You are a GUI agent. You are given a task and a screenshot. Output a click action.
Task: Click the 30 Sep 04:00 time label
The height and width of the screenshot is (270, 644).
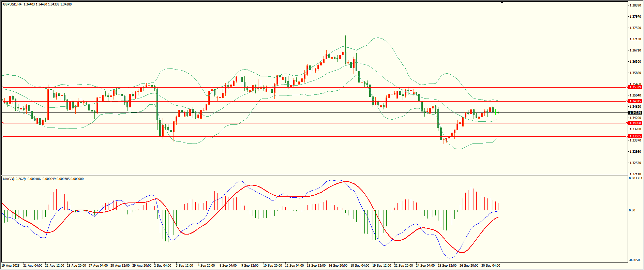coord(491,266)
